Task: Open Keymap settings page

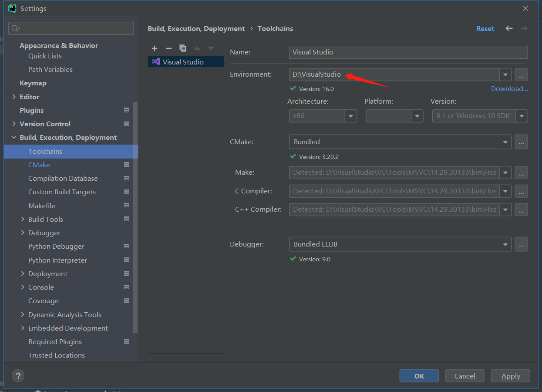Action: [x=33, y=83]
